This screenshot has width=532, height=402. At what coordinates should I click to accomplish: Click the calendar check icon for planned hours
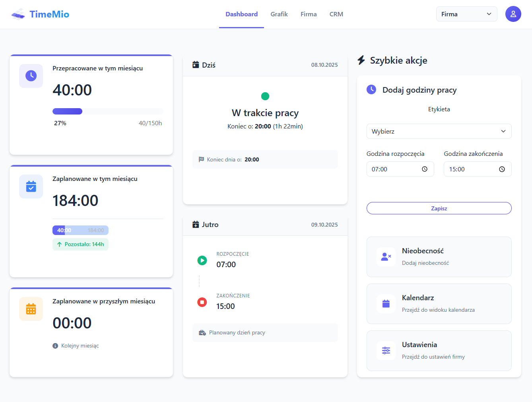31,186
